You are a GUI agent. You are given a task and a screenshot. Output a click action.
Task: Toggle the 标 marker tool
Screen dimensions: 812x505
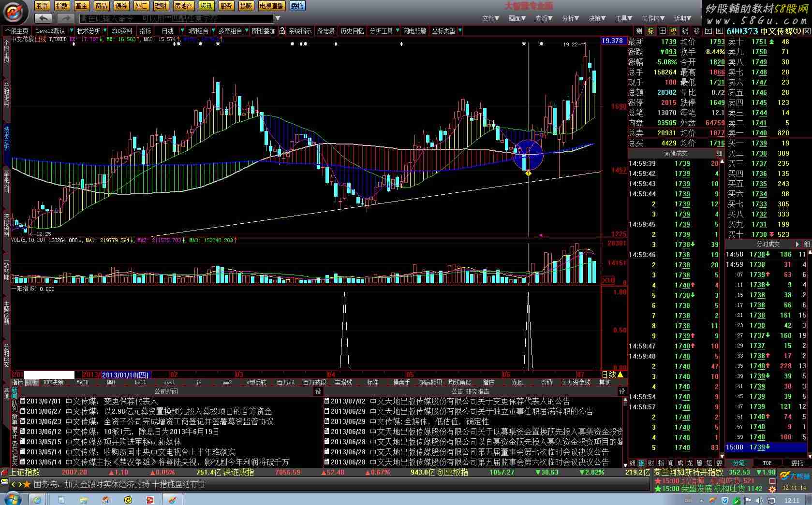pyautogui.click(x=651, y=31)
